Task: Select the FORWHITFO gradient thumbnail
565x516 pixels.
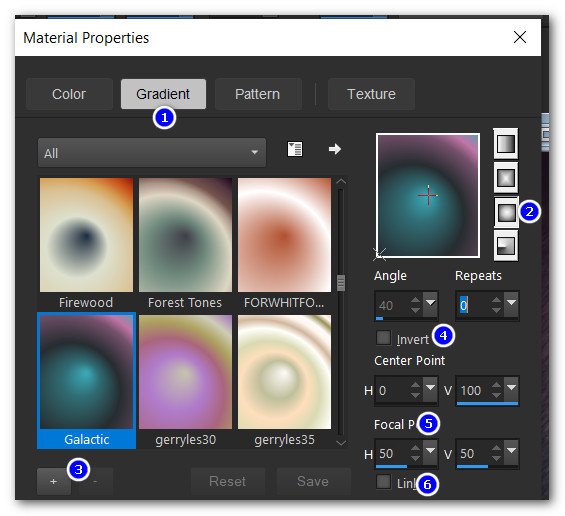Action: pos(284,235)
